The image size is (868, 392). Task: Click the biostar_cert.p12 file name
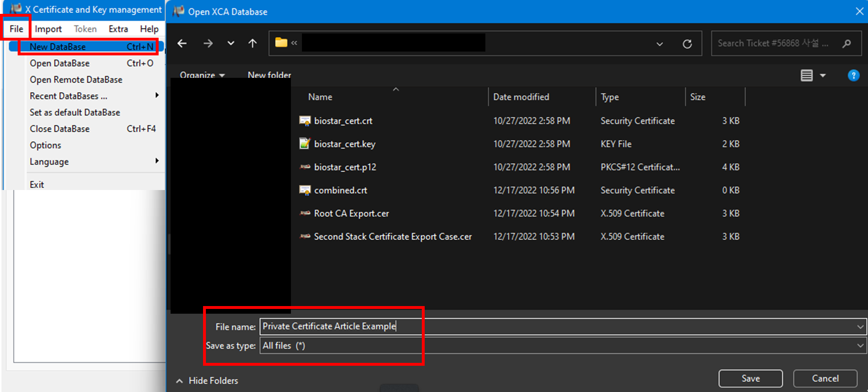point(345,167)
